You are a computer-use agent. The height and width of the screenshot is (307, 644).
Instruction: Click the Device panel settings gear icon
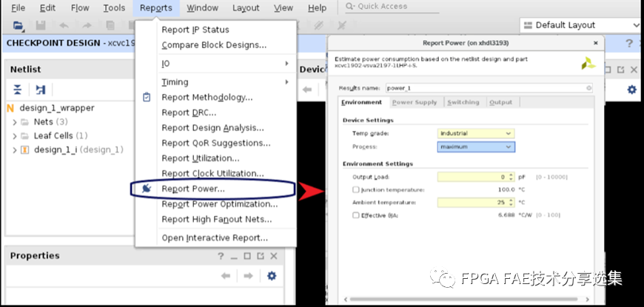pyautogui.click(x=631, y=90)
